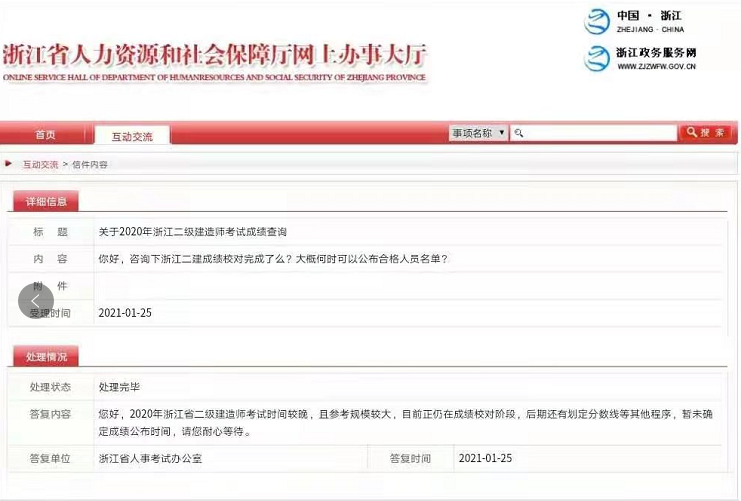Click the 浙江省人事考试办公室 reply unit text
This screenshot has width=741, height=501.
(150, 458)
